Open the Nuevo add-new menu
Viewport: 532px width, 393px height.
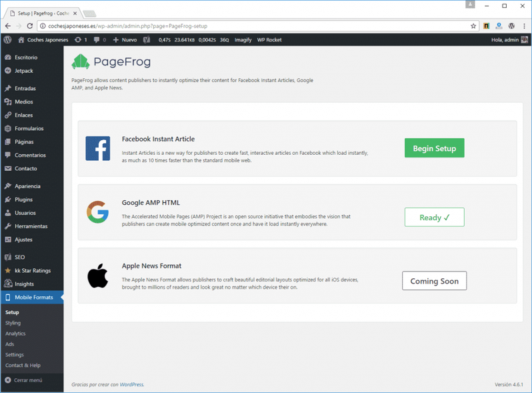click(x=125, y=40)
